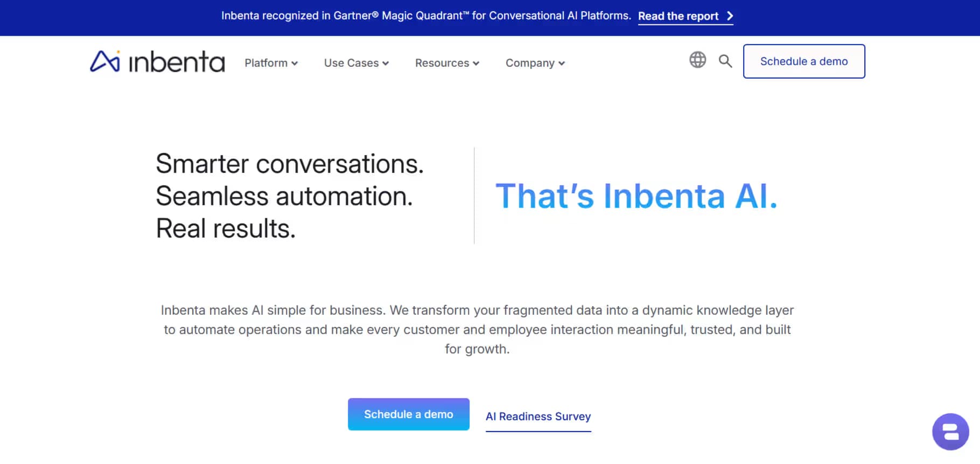Open the Platform menu
The image size is (980, 464).
[266, 63]
